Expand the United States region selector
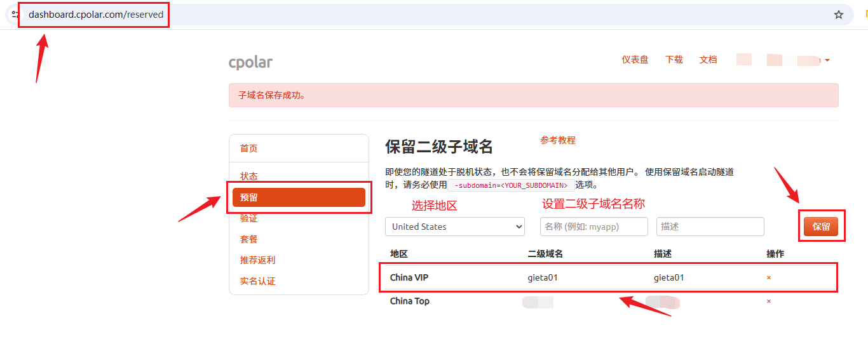This screenshot has height=337, width=868. (455, 227)
